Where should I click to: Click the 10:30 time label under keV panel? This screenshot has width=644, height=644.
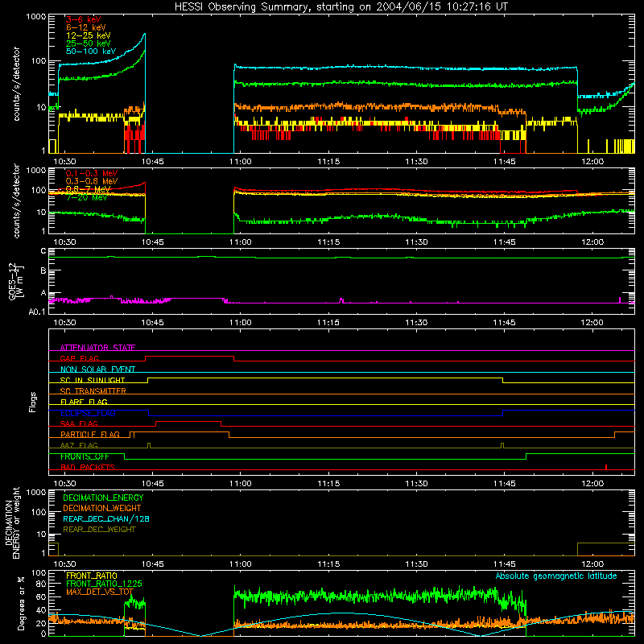[65, 162]
